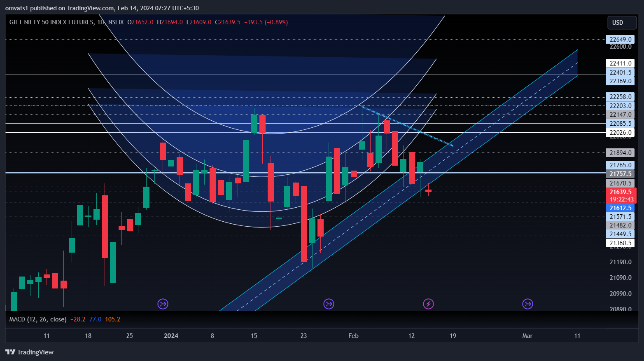The width and height of the screenshot is (644, 361).
Task: Click the 8 date on the time axis
Action: tap(212, 336)
